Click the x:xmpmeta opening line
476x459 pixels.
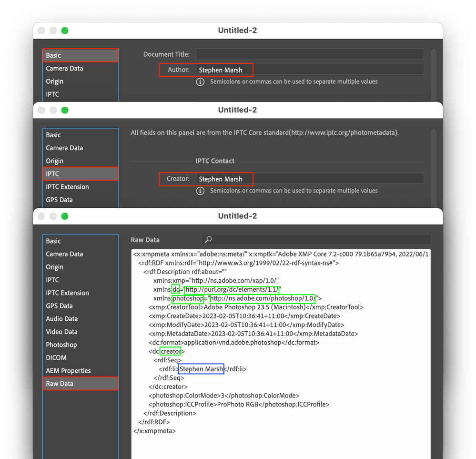click(x=281, y=254)
